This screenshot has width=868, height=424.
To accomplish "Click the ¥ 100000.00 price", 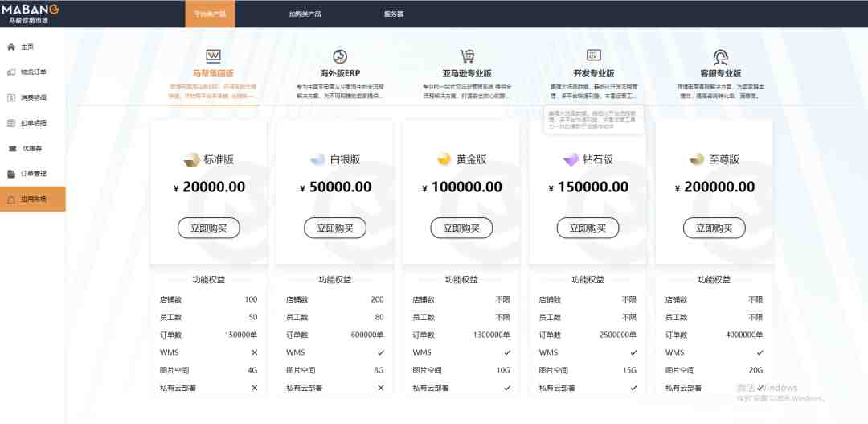I will 461,187.
